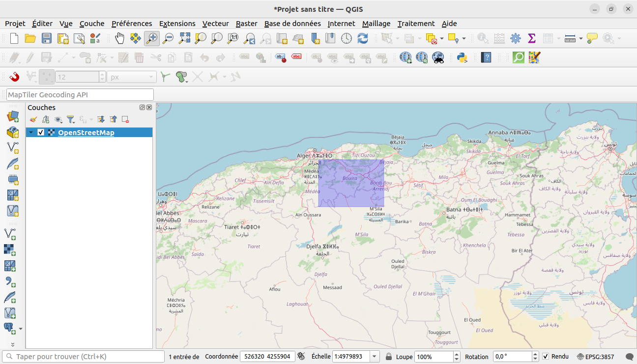The image size is (637, 364).
Task: Click the Loupe magnifier spinner up arrow
Action: [x=457, y=354]
